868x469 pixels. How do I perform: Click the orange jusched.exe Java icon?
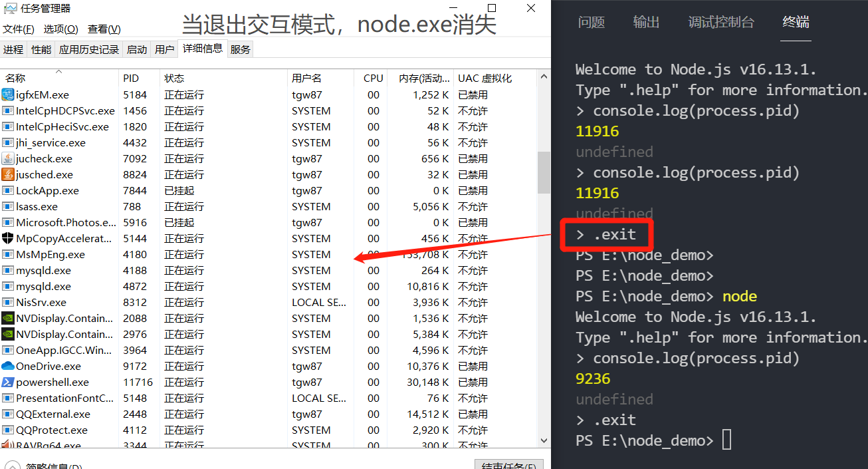click(8, 174)
